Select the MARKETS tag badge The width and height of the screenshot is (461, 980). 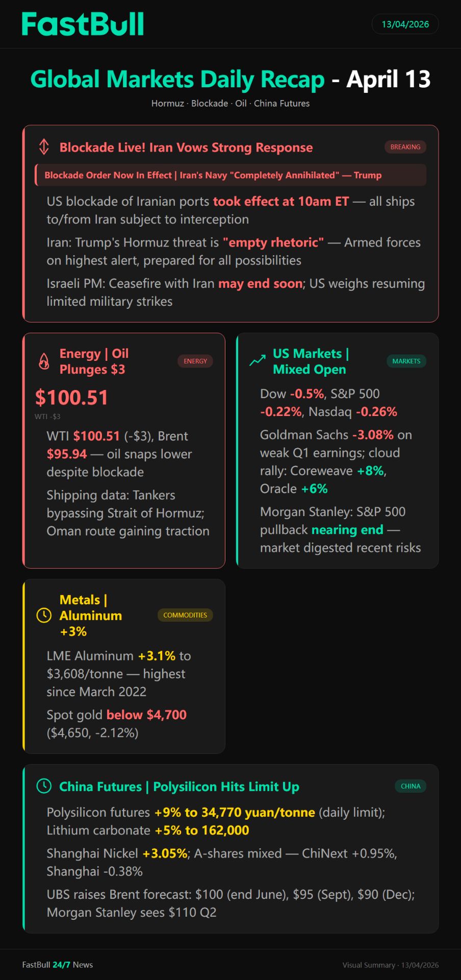point(406,361)
